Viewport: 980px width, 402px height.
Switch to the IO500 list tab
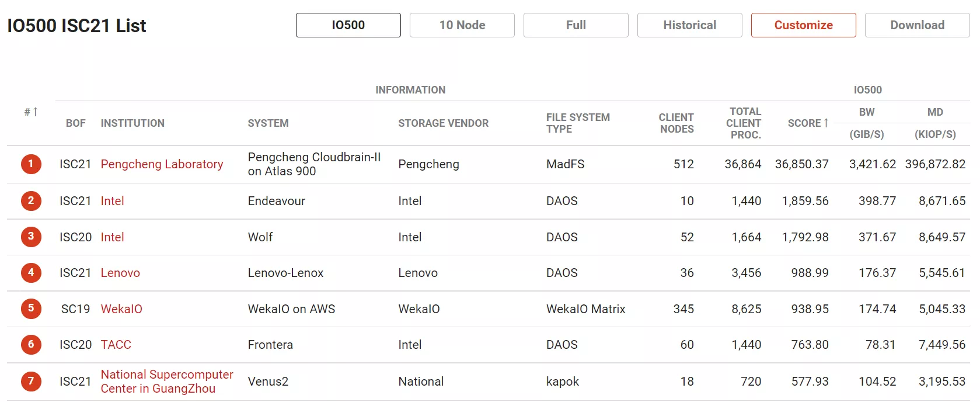click(348, 25)
